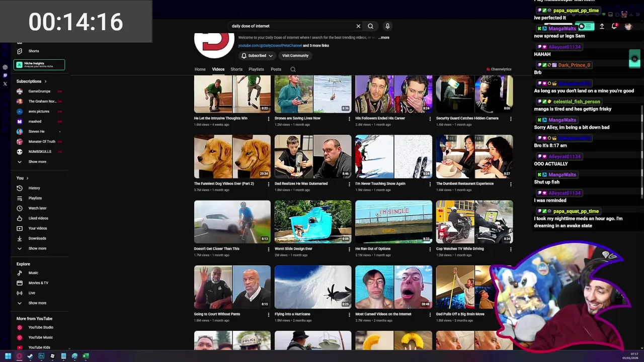The image size is (644, 362).
Task: Open 'The Dumbest Restaurant Experience' title
Action: click(465, 184)
